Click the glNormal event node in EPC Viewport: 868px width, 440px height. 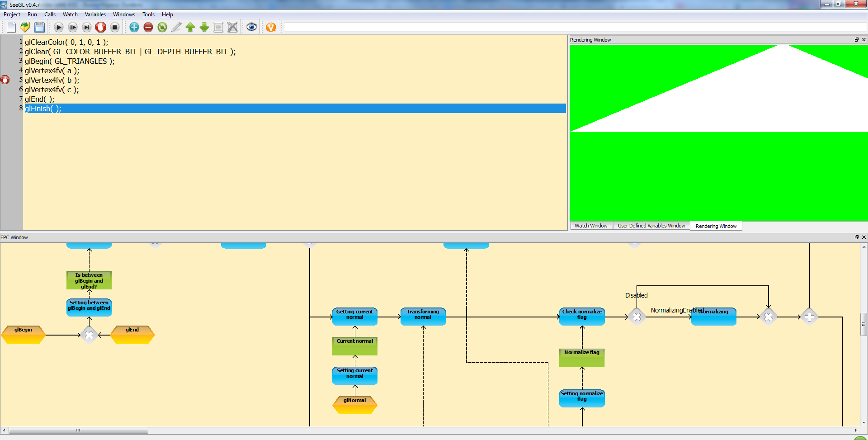coord(355,404)
